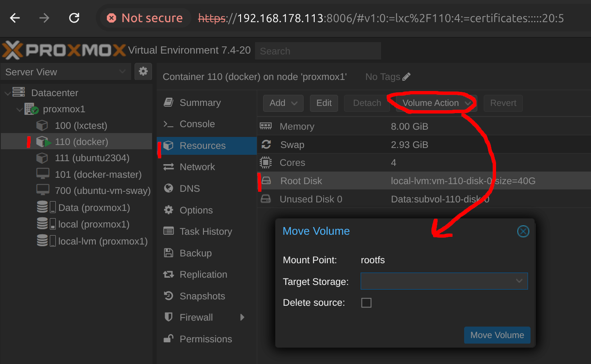
Task: Open the Console tab
Action: pos(207,124)
